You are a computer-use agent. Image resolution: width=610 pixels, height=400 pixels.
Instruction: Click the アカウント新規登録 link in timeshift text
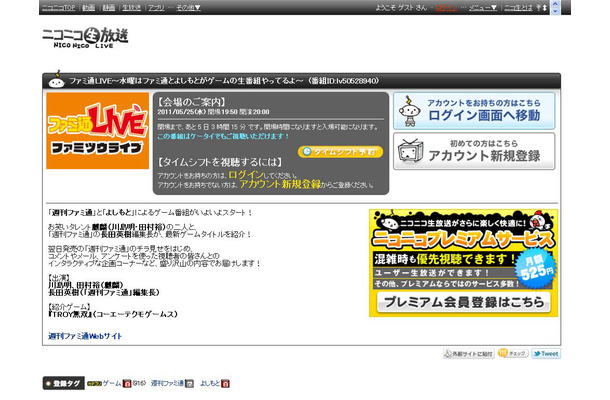click(x=280, y=184)
